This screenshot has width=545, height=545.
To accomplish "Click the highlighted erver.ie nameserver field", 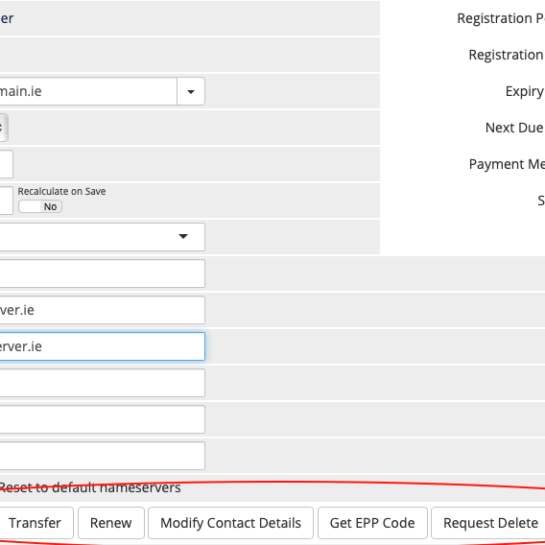I will (x=102, y=346).
